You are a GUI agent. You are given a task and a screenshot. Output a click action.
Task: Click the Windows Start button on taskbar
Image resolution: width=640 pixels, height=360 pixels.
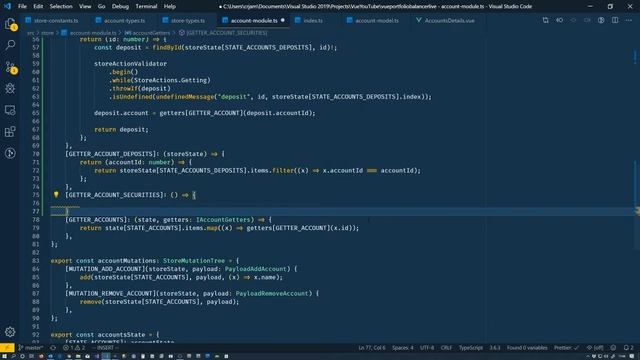click(x=4, y=356)
